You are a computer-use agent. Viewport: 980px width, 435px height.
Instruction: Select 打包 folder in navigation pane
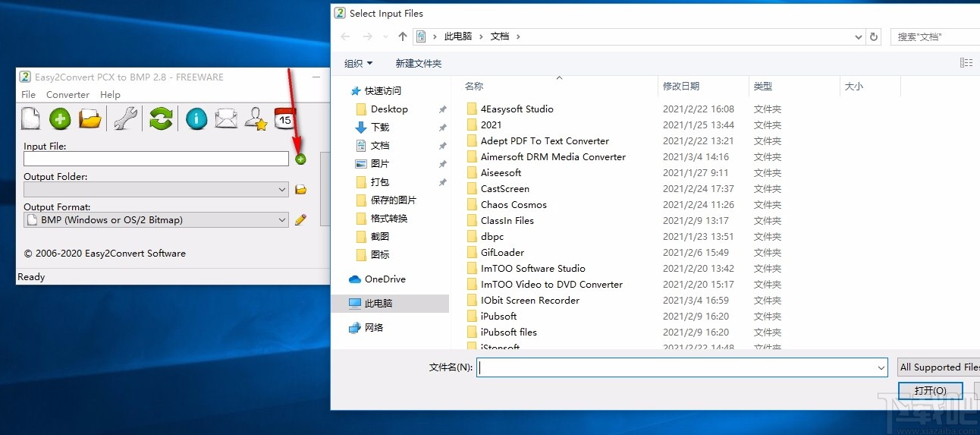[380, 182]
